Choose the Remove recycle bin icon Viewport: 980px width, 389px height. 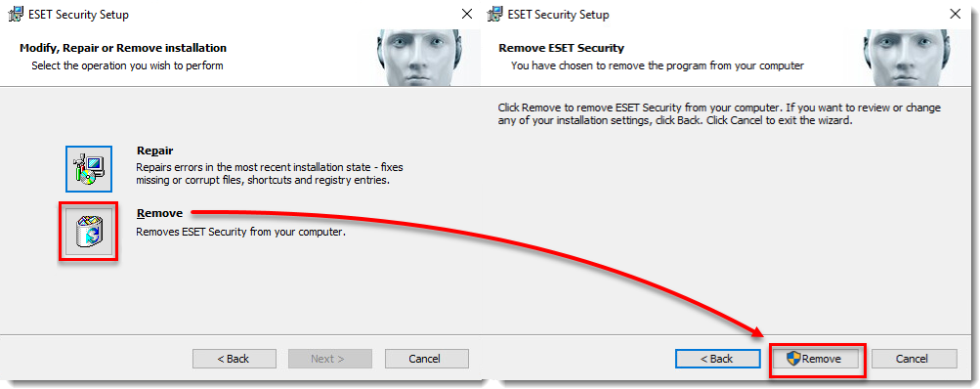click(89, 232)
